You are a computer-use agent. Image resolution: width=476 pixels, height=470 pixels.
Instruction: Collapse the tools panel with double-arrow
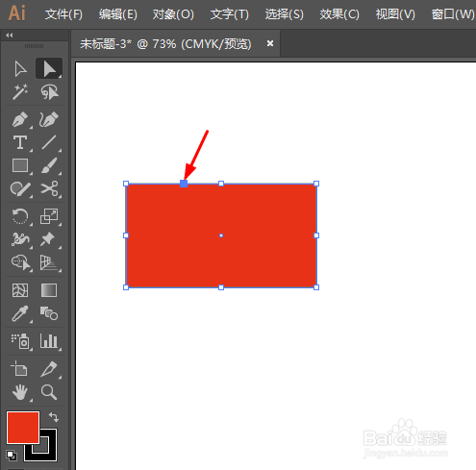[10, 36]
